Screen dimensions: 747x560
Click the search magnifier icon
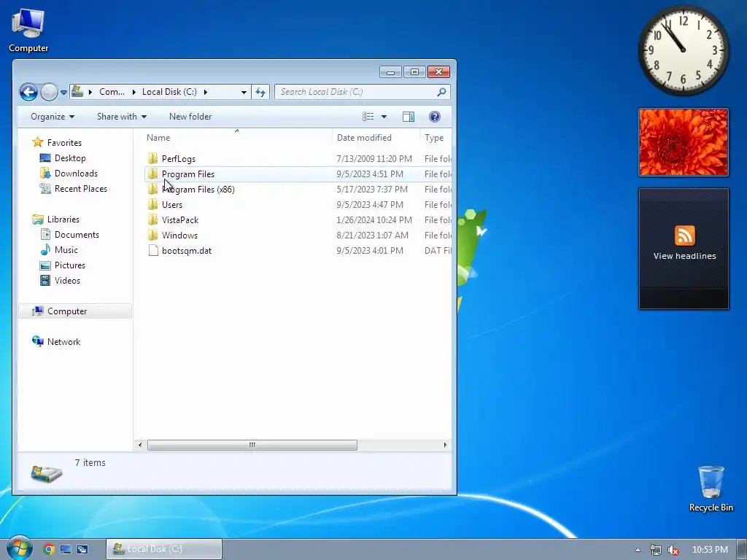[441, 91]
